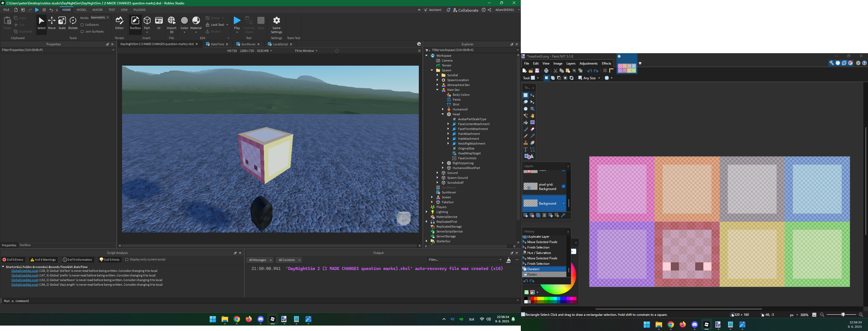Open the Terrain Editor

pyautogui.click(x=119, y=23)
